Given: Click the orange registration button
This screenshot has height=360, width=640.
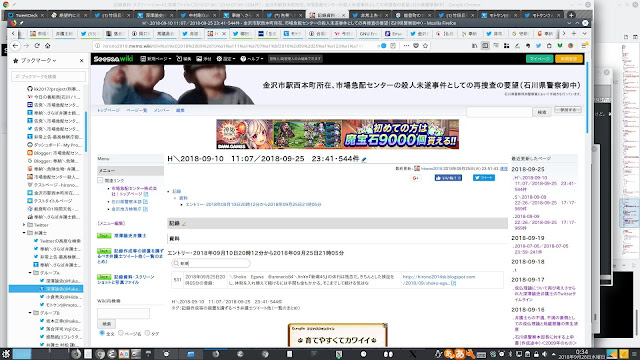Looking at the screenshot, I should click(569, 59).
